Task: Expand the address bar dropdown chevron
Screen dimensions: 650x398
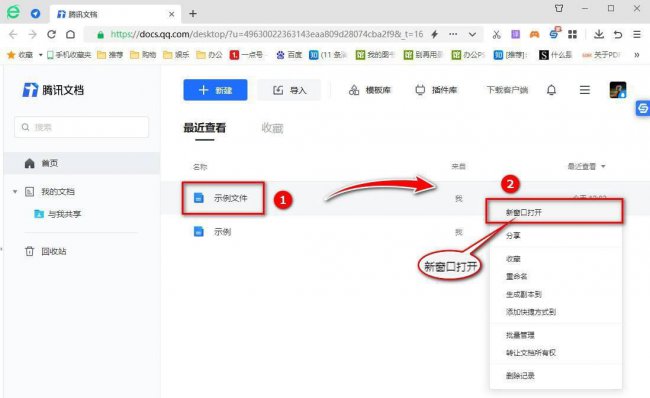Action: 472,35
